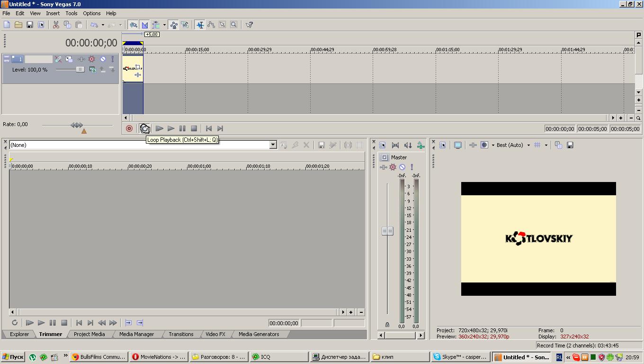Open project properties icon in main toolbar
This screenshot has width=644, height=364.
pos(41,25)
